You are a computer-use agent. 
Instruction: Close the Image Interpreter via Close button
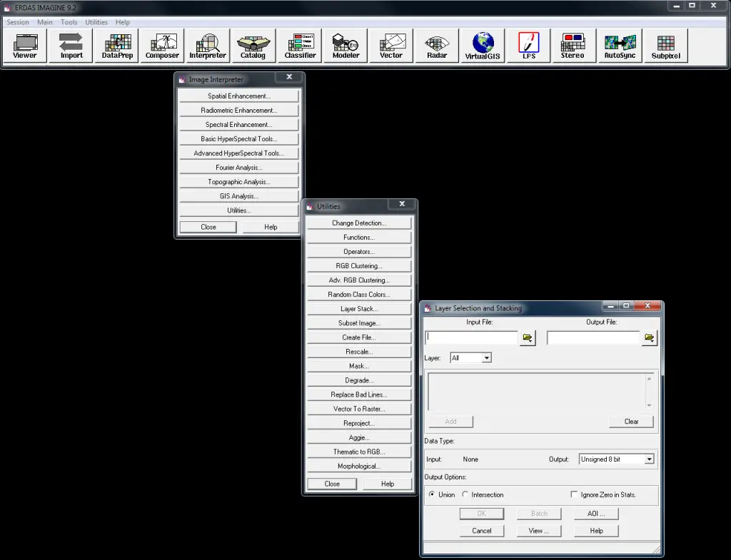(x=208, y=227)
